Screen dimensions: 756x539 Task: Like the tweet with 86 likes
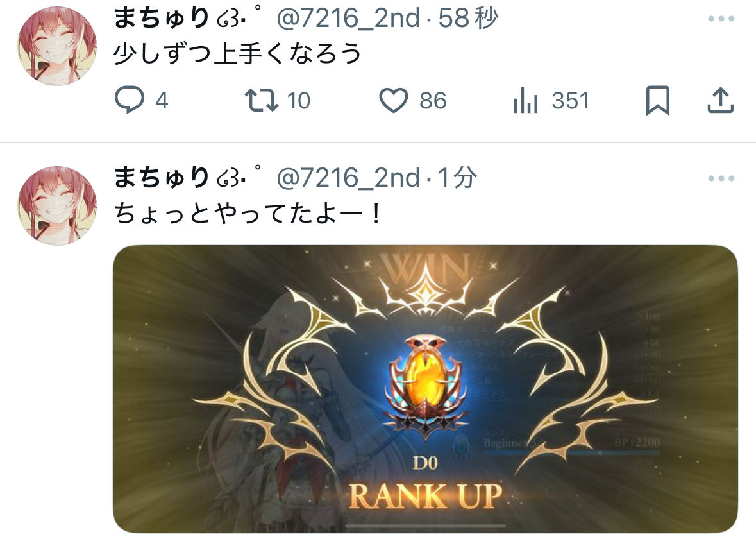pos(394,100)
